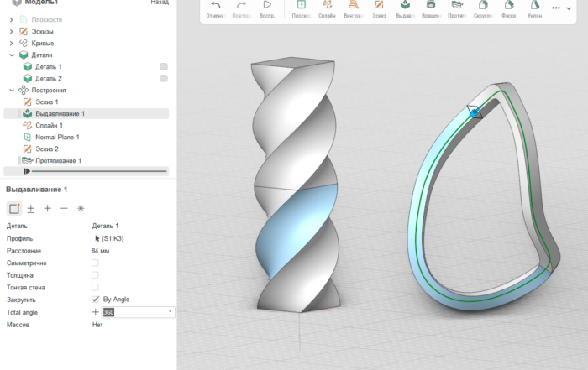
Task: Click the Винтовая (helix) tool icon
Action: point(353,8)
